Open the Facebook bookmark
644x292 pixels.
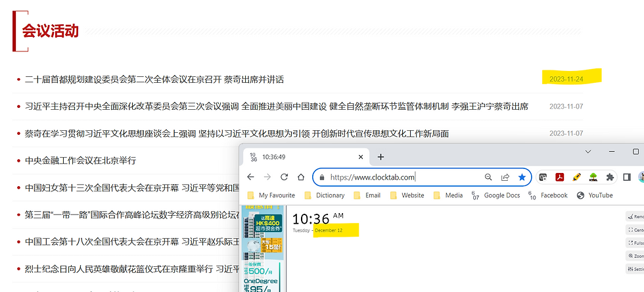(x=548, y=195)
